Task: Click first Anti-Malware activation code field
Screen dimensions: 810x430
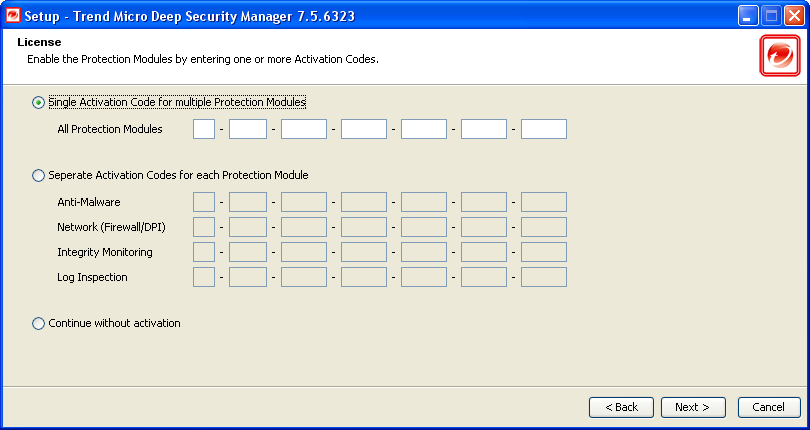Action: coord(204,202)
